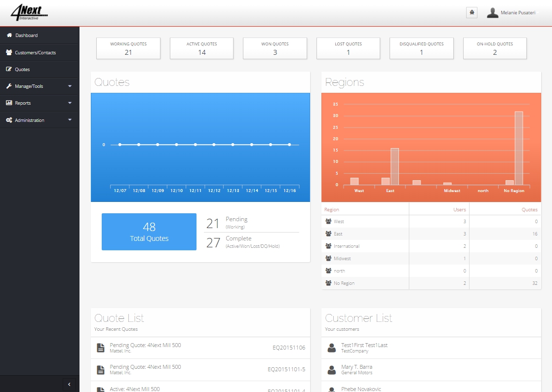Click East quotes value 16
The image size is (552, 392).
pyautogui.click(x=535, y=234)
